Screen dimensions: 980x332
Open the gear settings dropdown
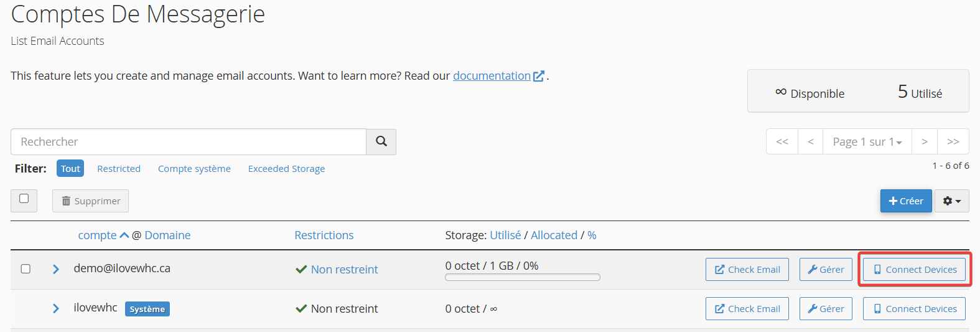point(952,201)
